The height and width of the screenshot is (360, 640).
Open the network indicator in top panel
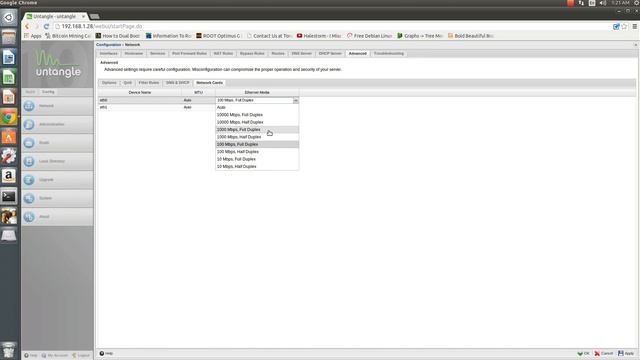pyautogui.click(x=581, y=3)
